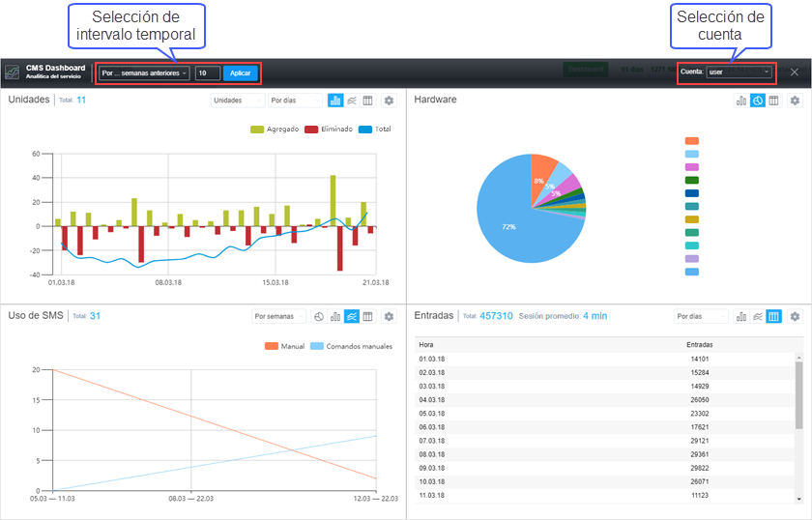This screenshot has height=520, width=812.
Task: Select table view in Entradas panel
Action: 773,316
